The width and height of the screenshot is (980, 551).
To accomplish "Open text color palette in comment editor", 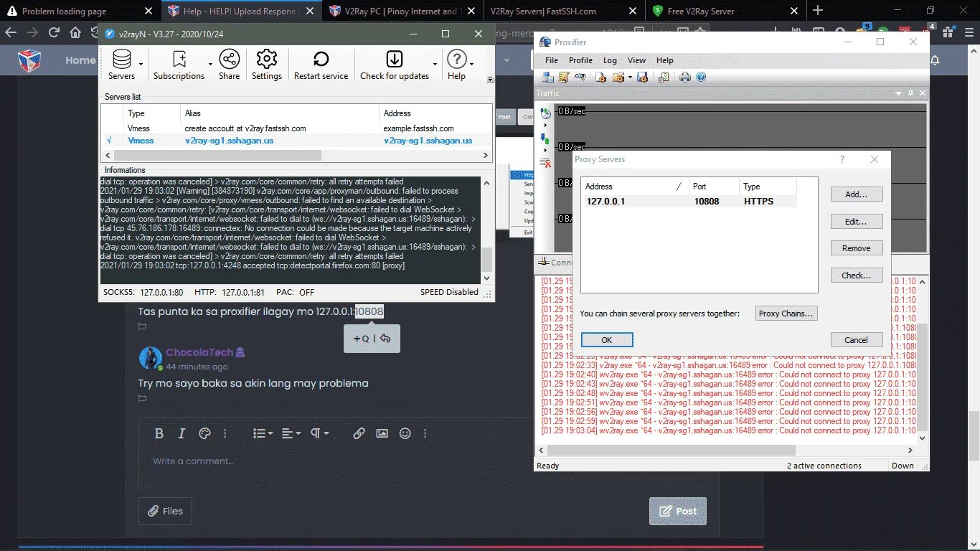I will pyautogui.click(x=204, y=433).
